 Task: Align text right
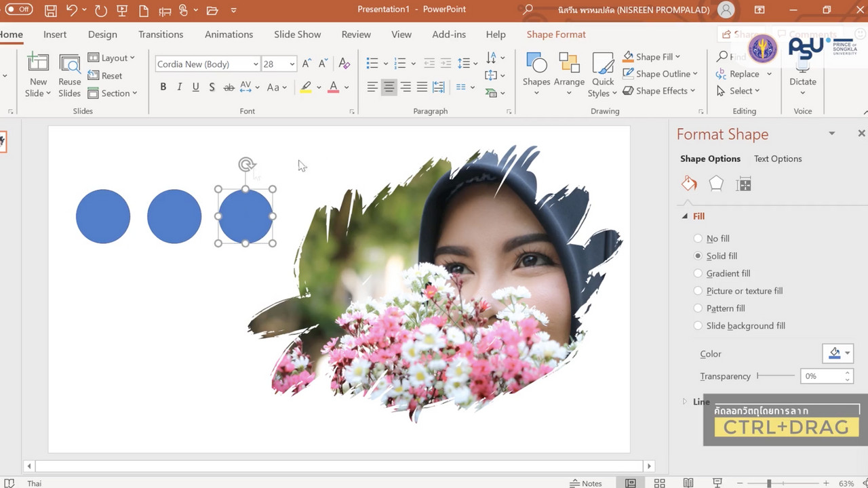[406, 87]
